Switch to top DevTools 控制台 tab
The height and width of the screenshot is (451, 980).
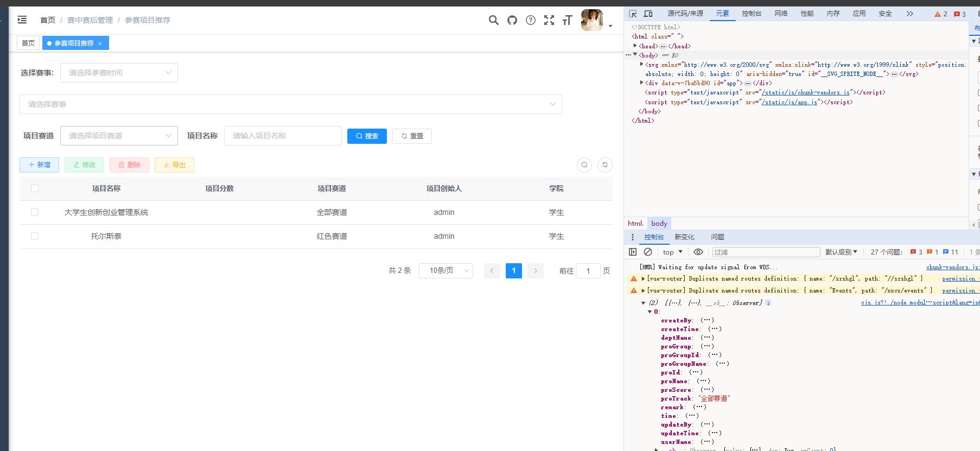752,14
